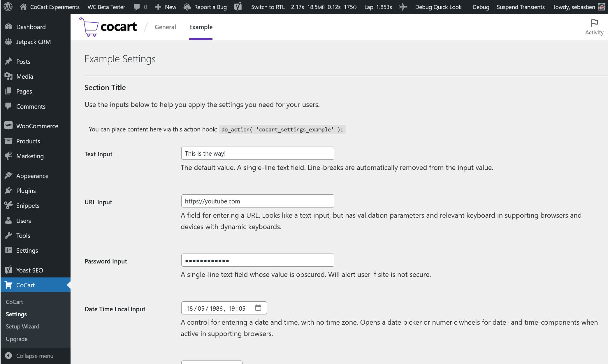Click the Jetpack CRM sidebar icon
The width and height of the screenshot is (608, 364).
(8, 41)
